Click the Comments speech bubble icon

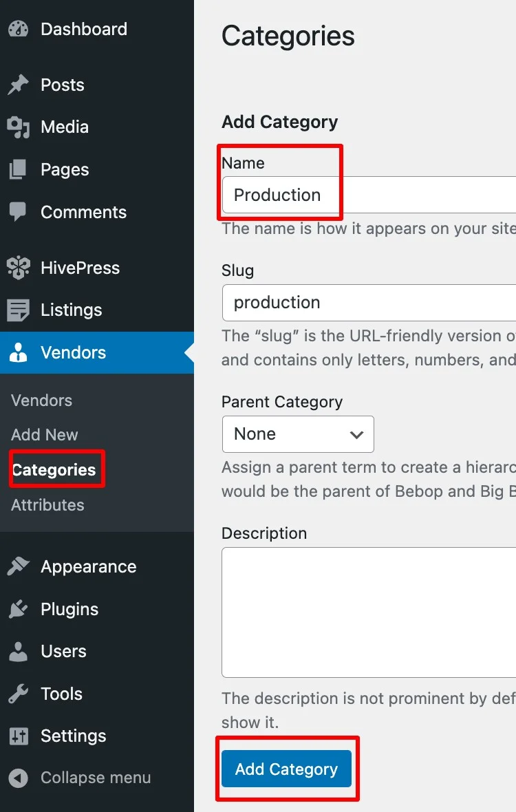(x=18, y=213)
